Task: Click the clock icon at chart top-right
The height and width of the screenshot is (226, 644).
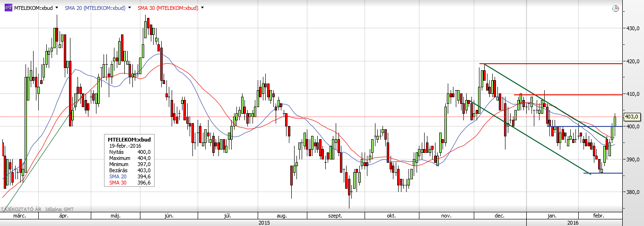Action: (616, 8)
